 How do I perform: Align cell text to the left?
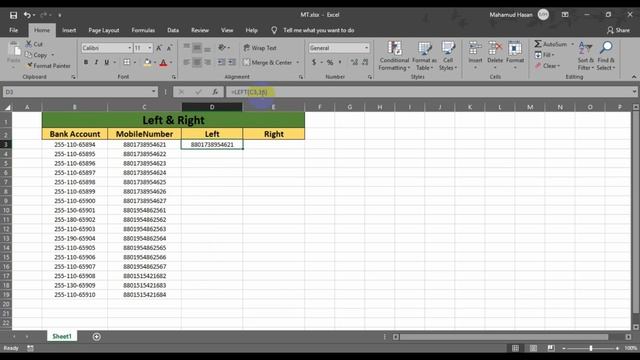[x=187, y=62]
